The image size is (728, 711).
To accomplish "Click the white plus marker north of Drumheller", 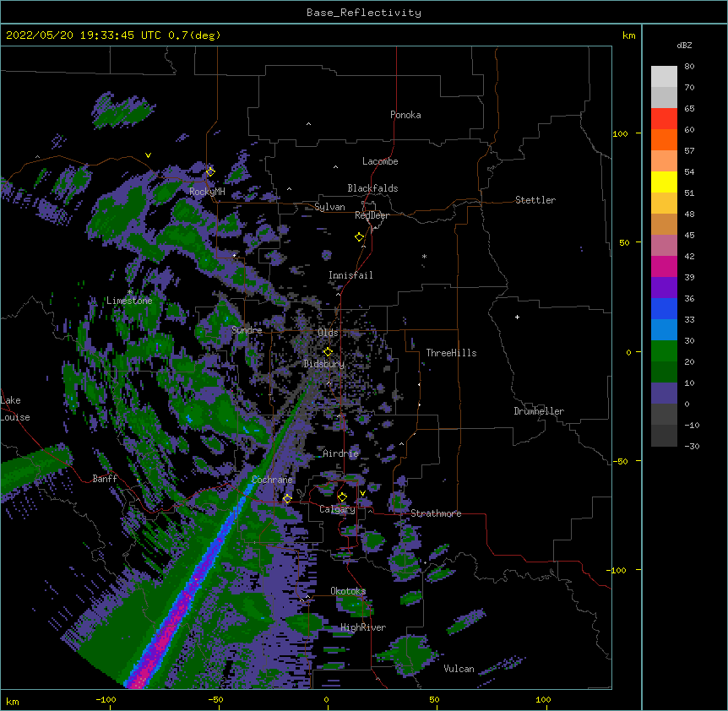I will pos(517,317).
